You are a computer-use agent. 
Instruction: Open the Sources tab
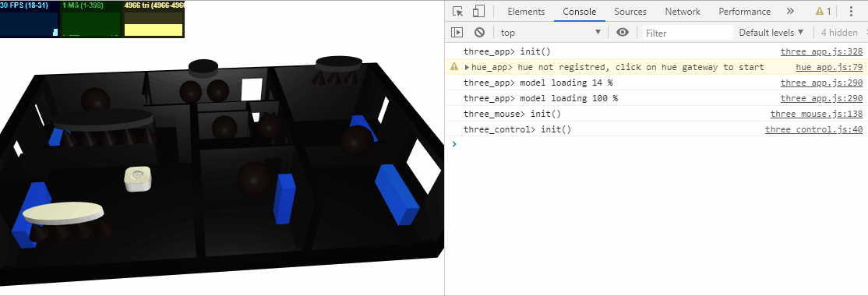(x=630, y=12)
